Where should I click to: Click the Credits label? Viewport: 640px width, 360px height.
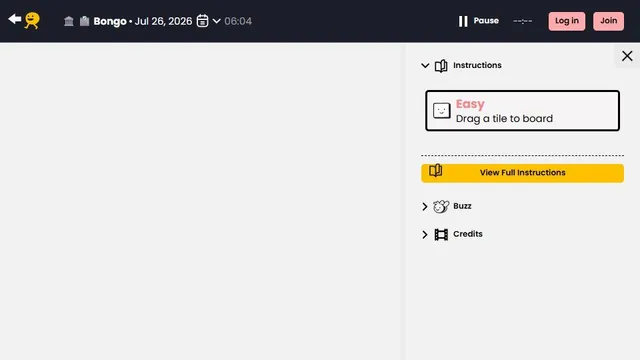pyautogui.click(x=468, y=234)
